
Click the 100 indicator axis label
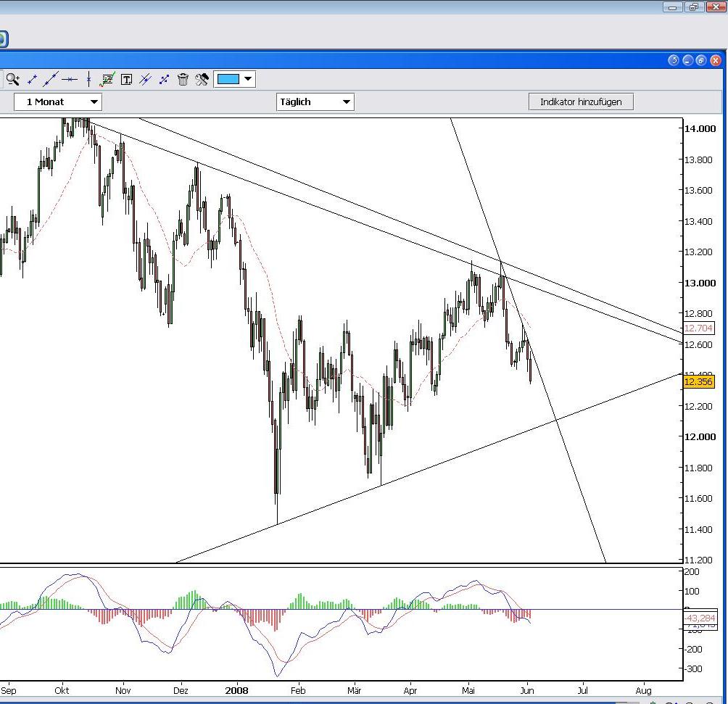coord(692,591)
